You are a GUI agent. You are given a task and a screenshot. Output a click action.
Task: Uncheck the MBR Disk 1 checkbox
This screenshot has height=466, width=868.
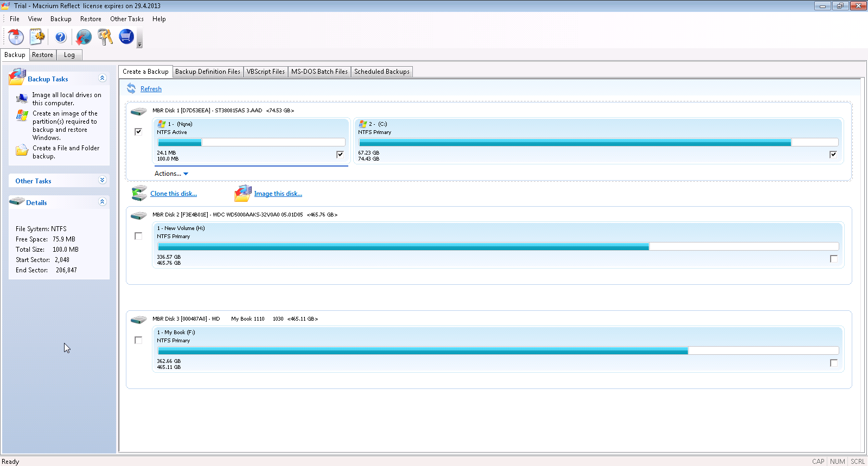138,131
